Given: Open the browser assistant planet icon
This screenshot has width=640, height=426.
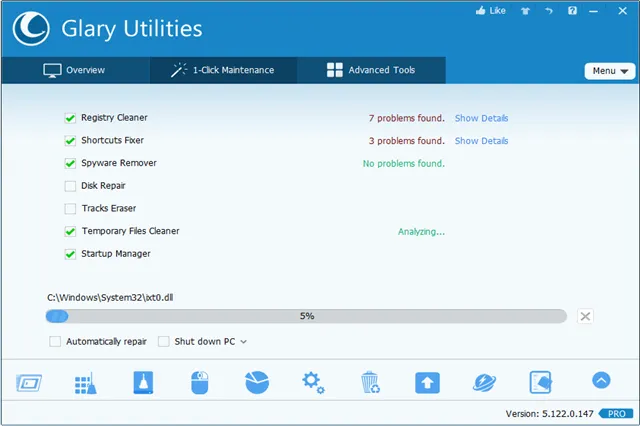Looking at the screenshot, I should coord(484,383).
